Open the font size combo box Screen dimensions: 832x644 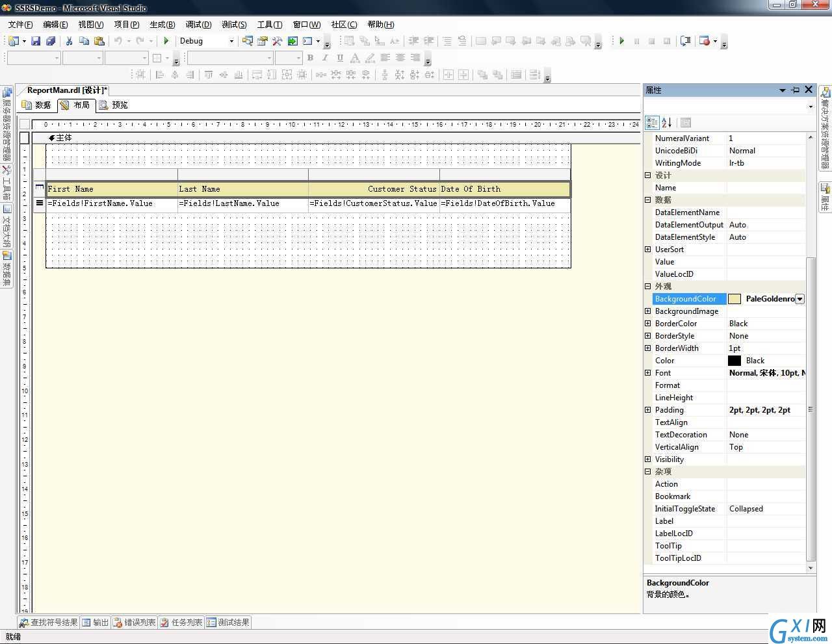coord(289,58)
